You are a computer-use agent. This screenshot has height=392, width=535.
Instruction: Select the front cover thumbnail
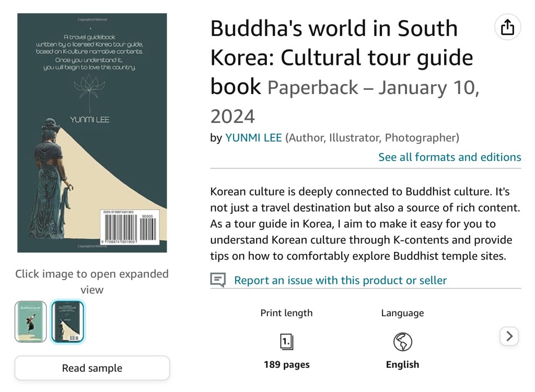30,321
